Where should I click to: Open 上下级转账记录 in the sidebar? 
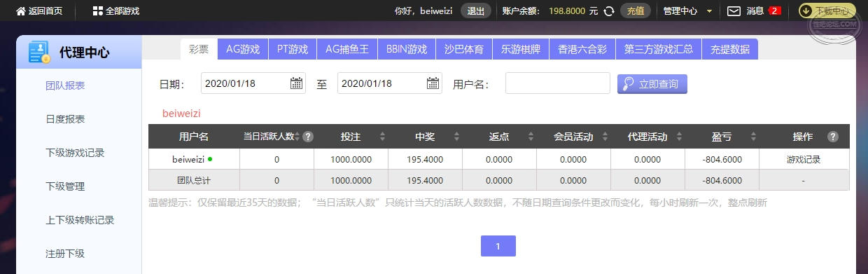[80, 220]
